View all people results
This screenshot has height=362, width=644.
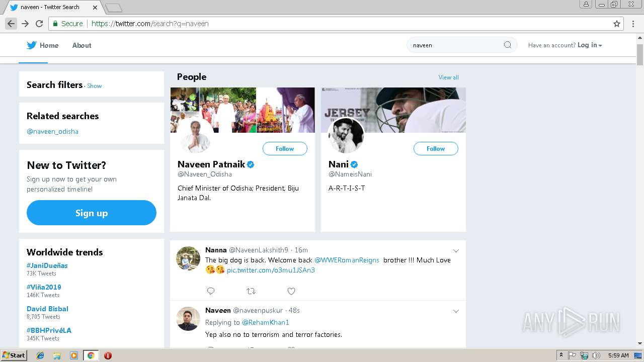pos(448,77)
